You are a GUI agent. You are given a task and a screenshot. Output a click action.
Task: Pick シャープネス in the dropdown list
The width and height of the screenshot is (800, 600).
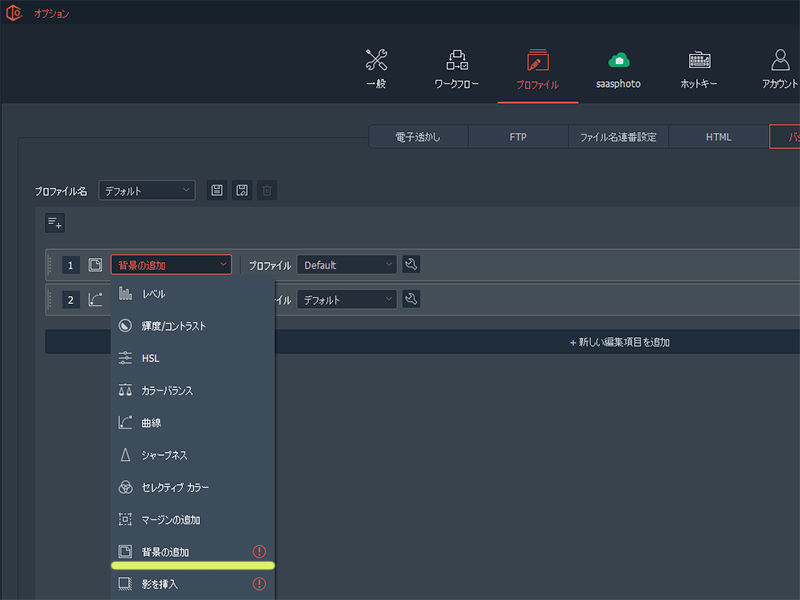[164, 455]
